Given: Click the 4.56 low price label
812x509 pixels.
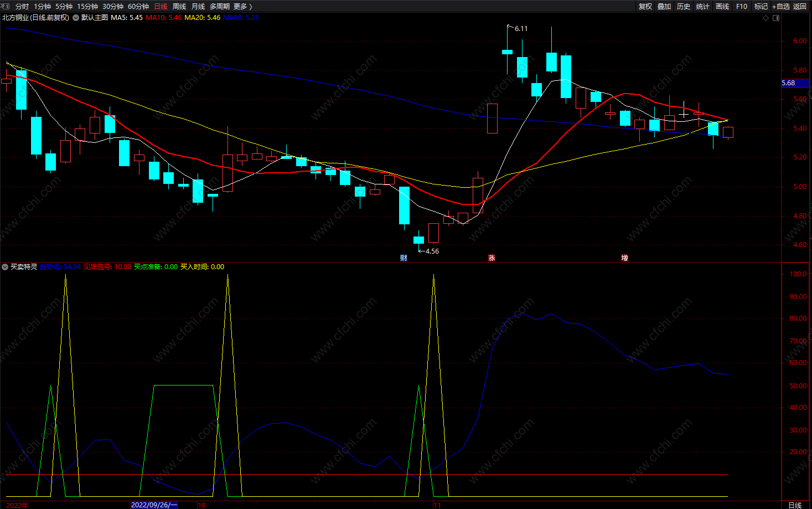Looking at the screenshot, I should (x=432, y=251).
